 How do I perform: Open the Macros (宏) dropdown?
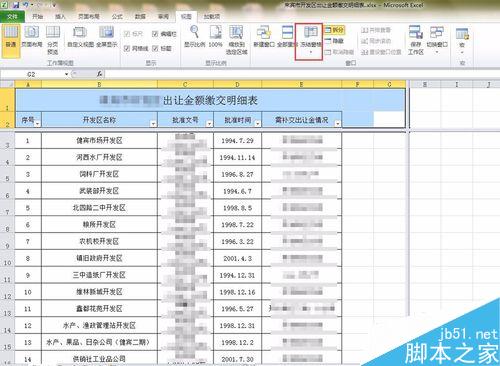[x=462, y=40]
